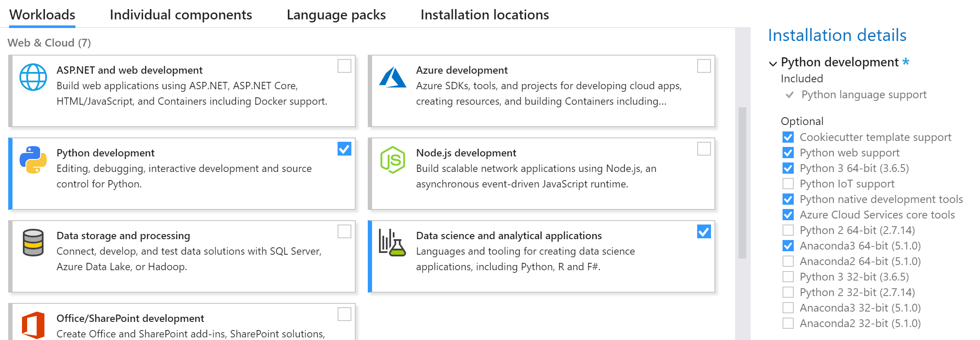Viewport: 980px width, 340px height.
Task: Select the Azure development workload title
Action: (x=462, y=70)
